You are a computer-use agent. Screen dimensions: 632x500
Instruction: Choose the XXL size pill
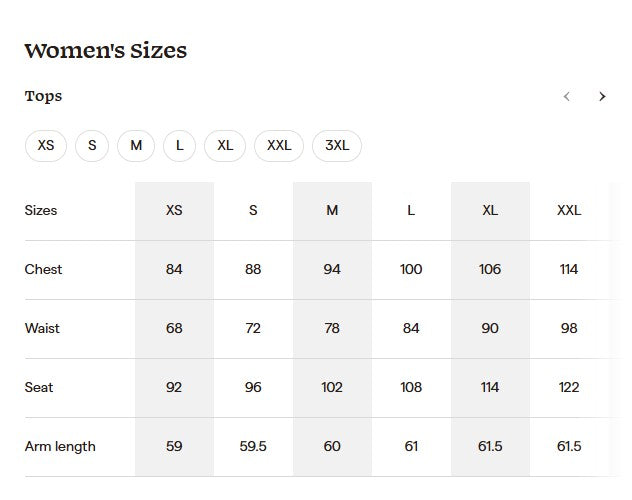[x=279, y=146]
